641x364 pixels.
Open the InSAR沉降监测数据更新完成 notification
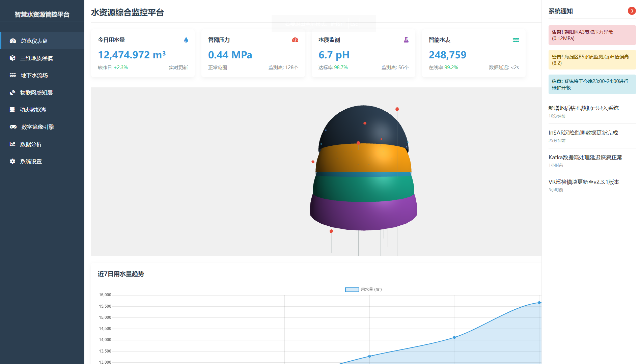point(583,133)
